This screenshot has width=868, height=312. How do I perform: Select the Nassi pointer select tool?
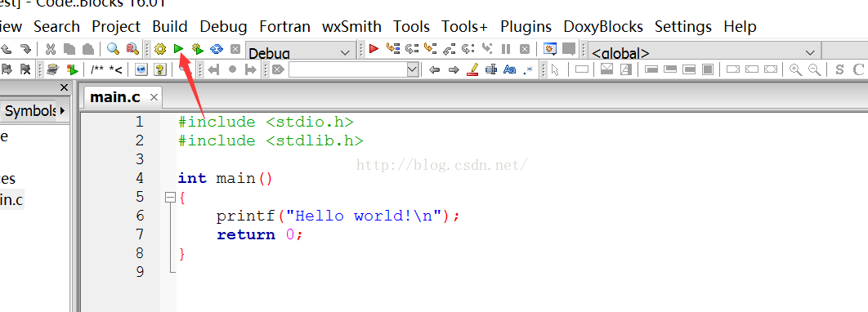556,69
